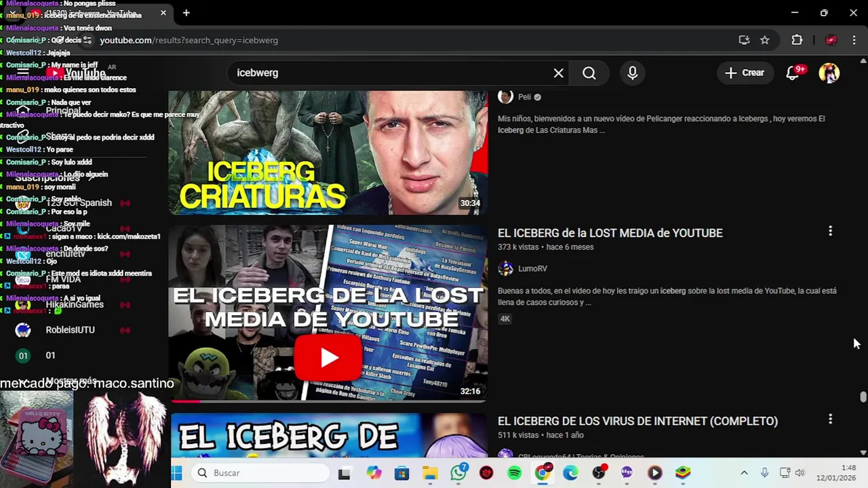The image size is (868, 488).
Task: Close the YouTube browser tab
Action: point(163,13)
